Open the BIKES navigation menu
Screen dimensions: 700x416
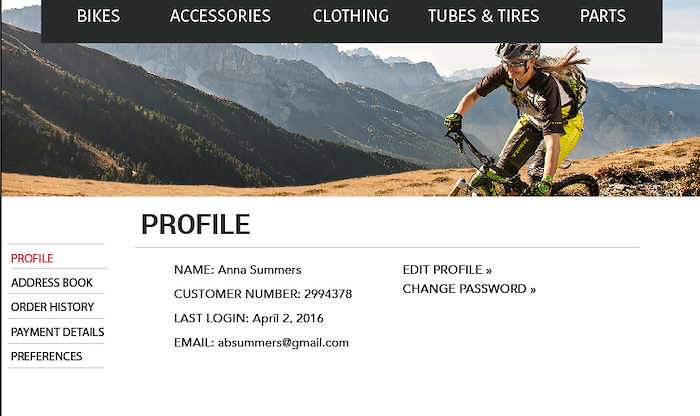(x=98, y=16)
